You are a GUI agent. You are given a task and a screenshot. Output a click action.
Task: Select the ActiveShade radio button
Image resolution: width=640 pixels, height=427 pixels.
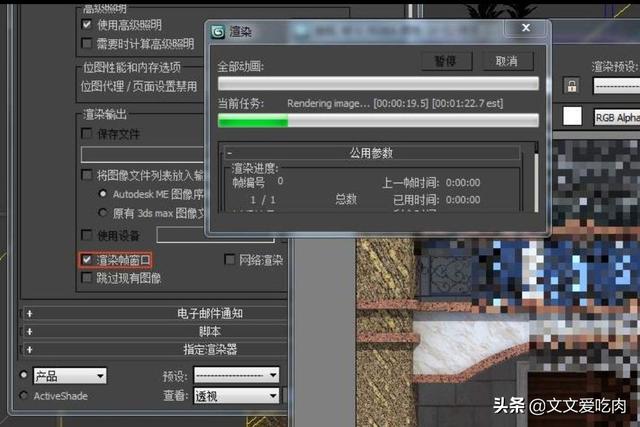(23, 396)
